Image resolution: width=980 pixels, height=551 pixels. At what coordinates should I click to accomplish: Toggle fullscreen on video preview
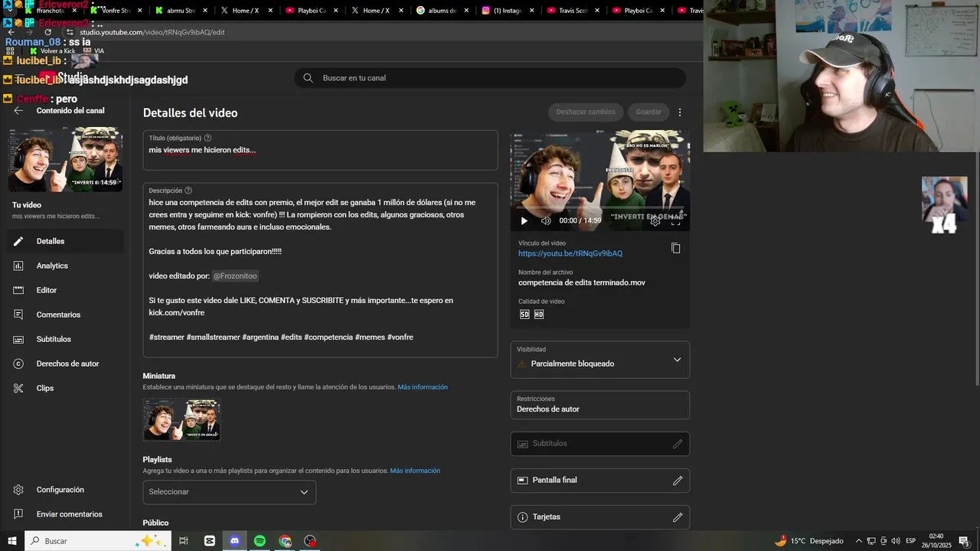(x=675, y=220)
